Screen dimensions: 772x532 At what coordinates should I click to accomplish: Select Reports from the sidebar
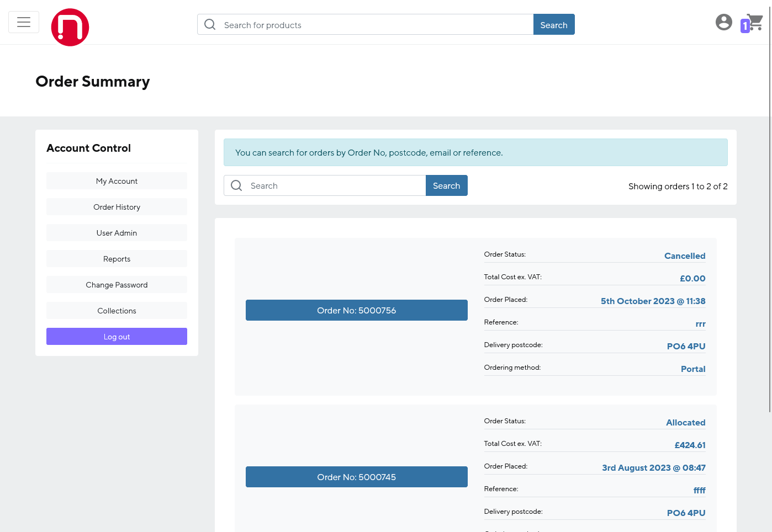point(117,259)
